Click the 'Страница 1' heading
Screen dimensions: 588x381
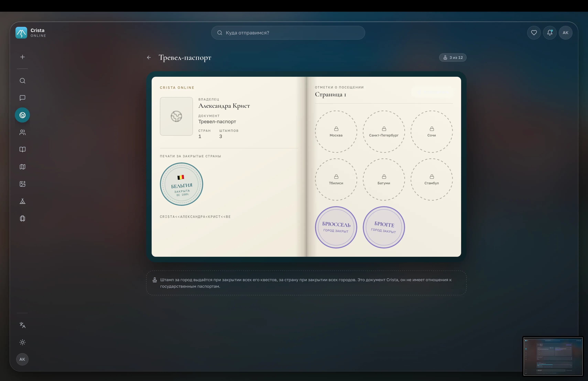pyautogui.click(x=330, y=94)
